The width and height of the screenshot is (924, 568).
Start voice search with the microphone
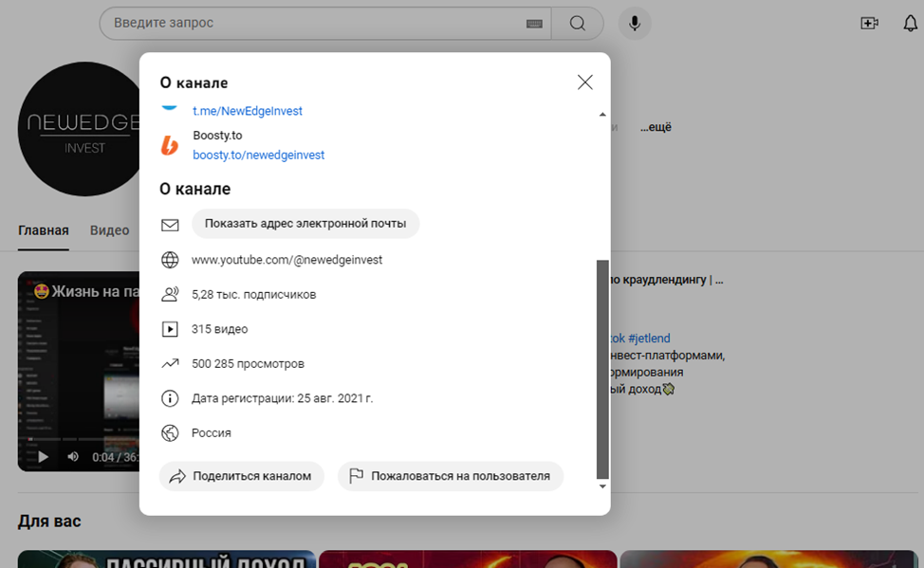(x=635, y=23)
